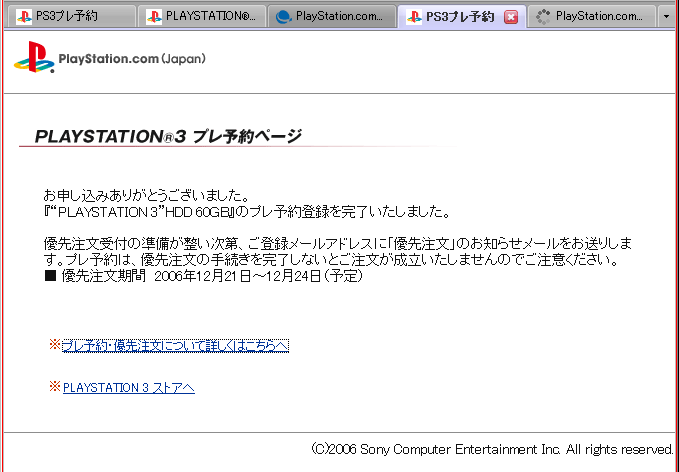Click the PLAYSTATION®3 プレ予約ページ heading
Screen dimensions: 679x472
pyautogui.click(x=168, y=136)
